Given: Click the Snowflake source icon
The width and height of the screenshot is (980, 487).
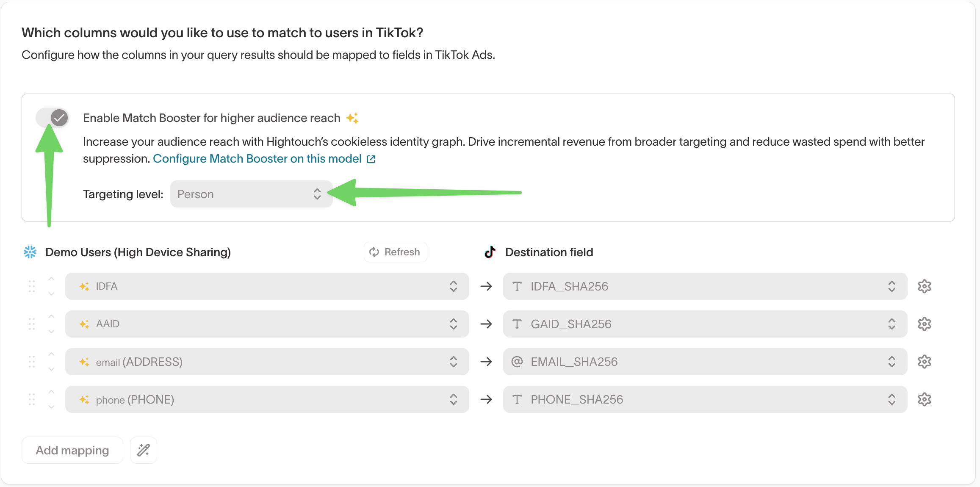Looking at the screenshot, I should pos(30,252).
